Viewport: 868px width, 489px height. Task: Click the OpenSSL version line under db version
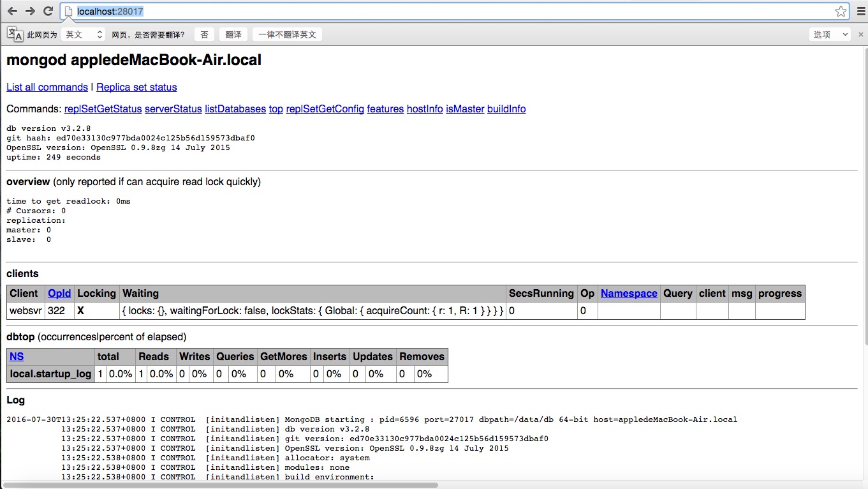(118, 147)
